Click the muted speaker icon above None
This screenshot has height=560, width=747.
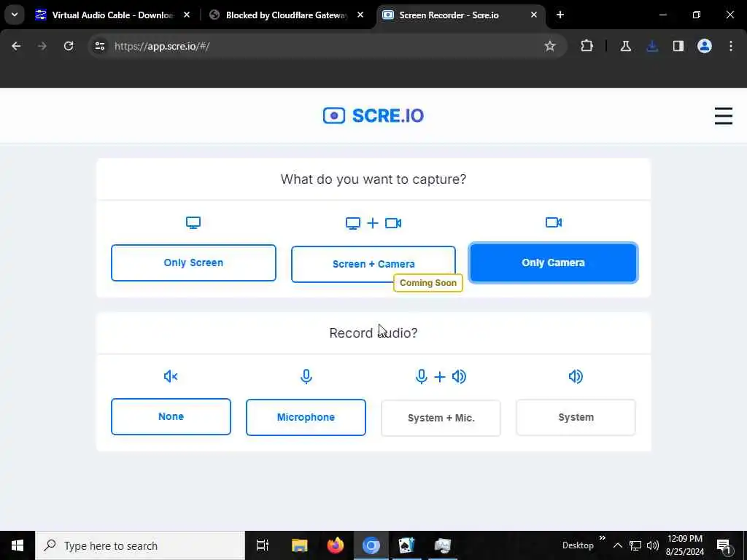171,377
